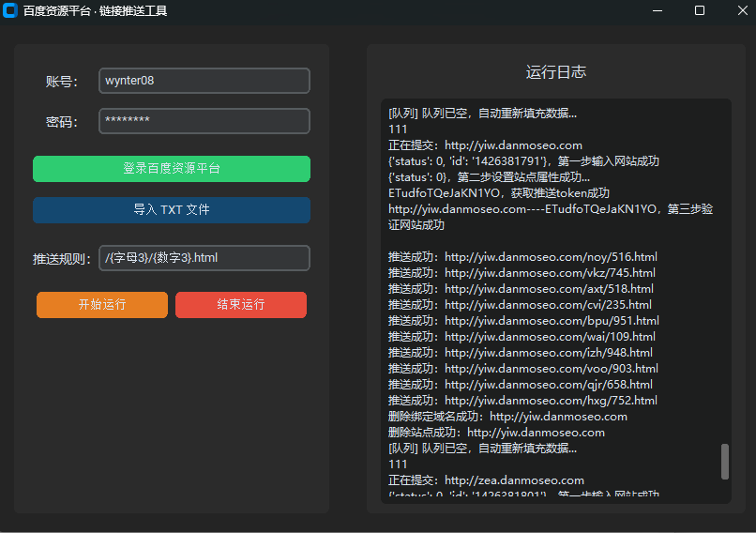Image resolution: width=756 pixels, height=533 pixels.
Task: Click the 账号 label
Action: click(62, 82)
